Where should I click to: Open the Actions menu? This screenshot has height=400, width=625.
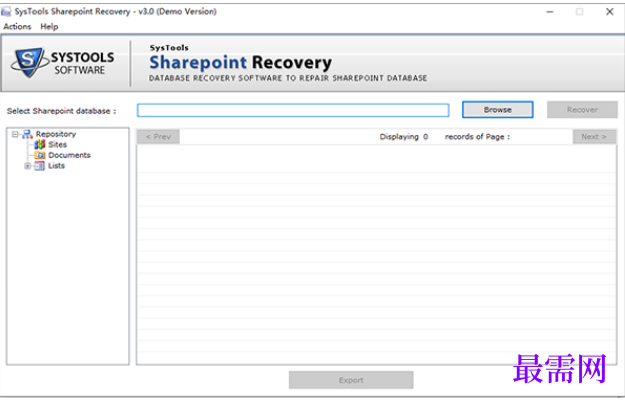point(17,27)
